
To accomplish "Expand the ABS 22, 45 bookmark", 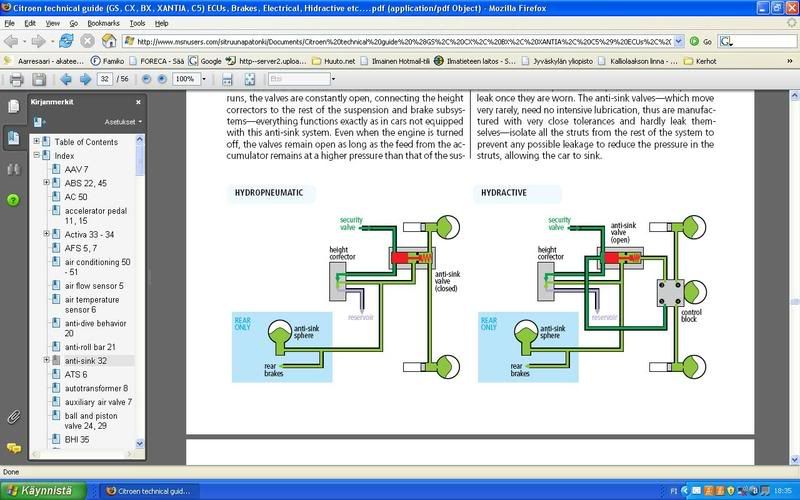I will point(47,183).
